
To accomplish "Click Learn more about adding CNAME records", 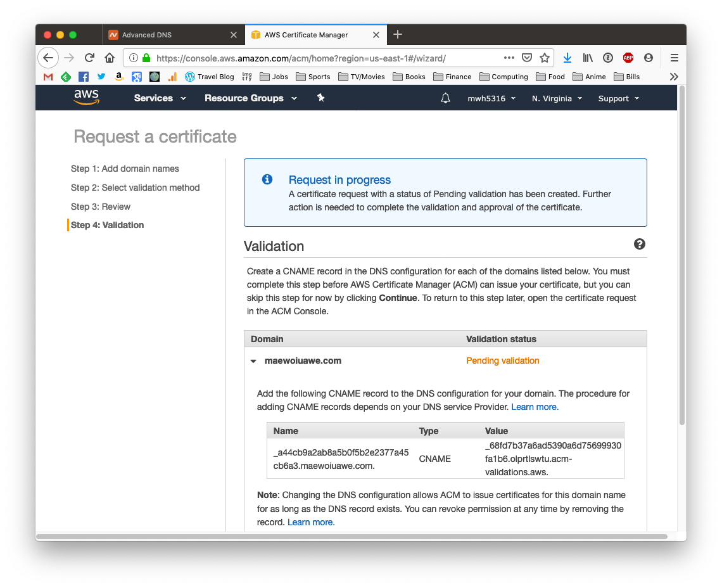I will pyautogui.click(x=535, y=407).
